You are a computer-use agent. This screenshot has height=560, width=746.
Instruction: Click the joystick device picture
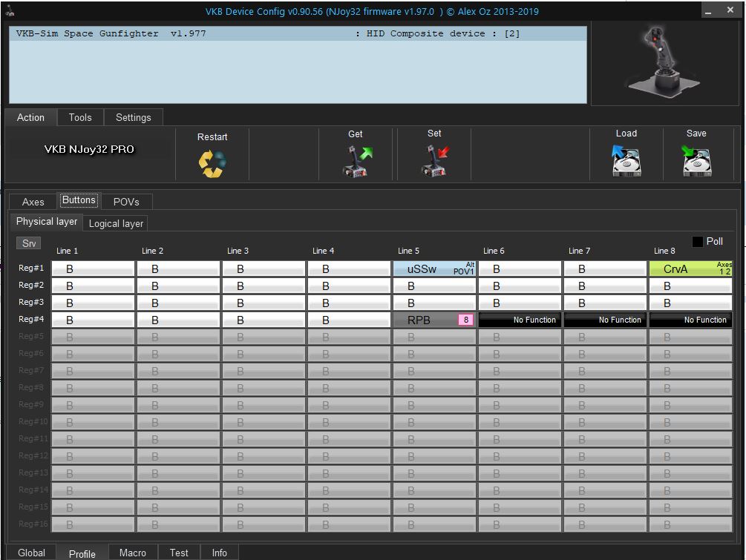coord(664,62)
